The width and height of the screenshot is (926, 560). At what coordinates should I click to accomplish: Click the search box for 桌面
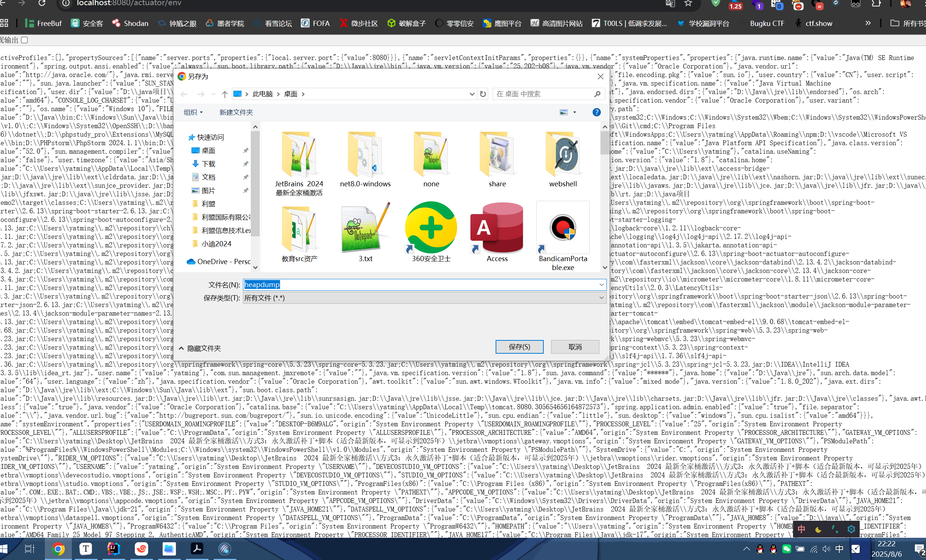(543, 94)
